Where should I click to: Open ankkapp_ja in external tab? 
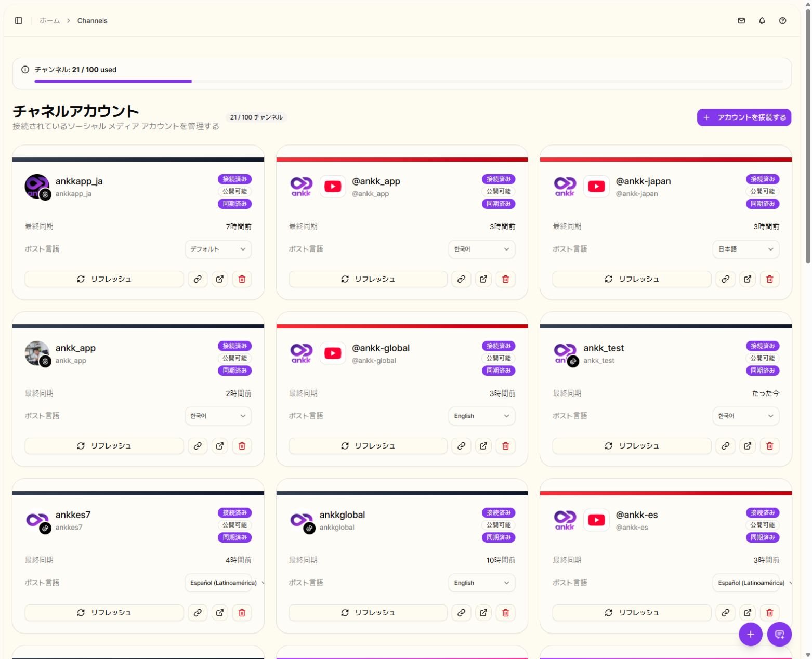[x=220, y=279]
